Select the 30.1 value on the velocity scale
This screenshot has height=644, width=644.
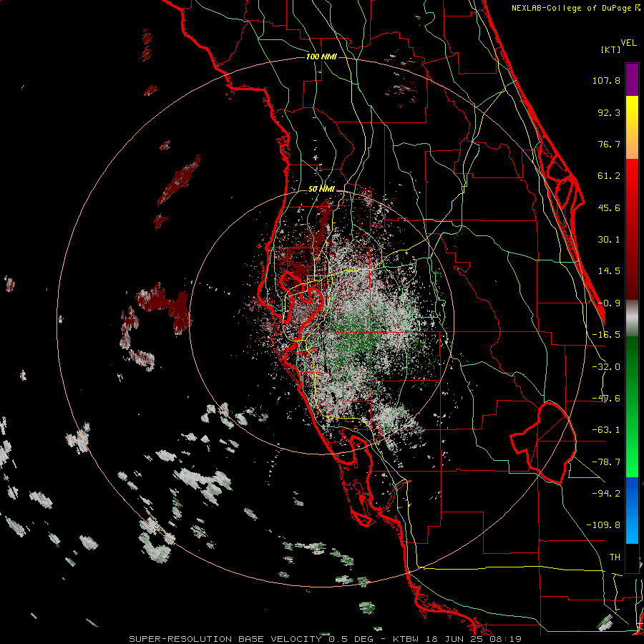coord(609,240)
